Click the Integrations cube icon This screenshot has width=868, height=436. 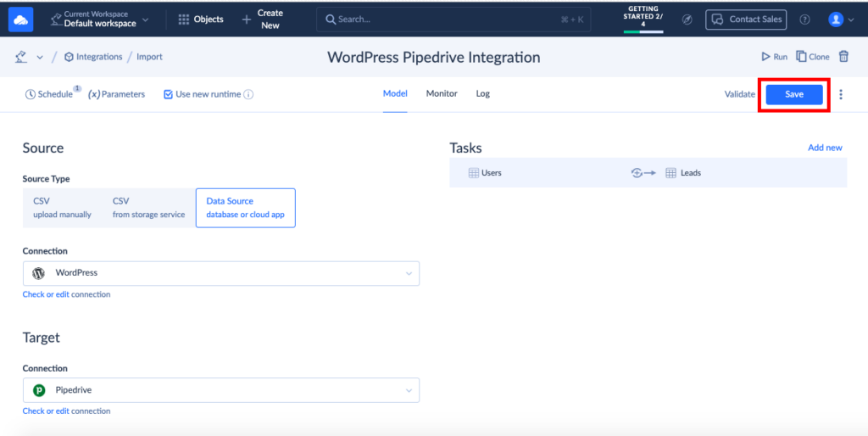[69, 57]
